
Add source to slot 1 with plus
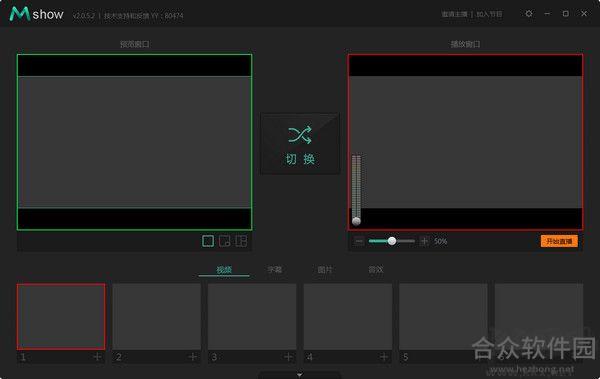[x=97, y=357]
